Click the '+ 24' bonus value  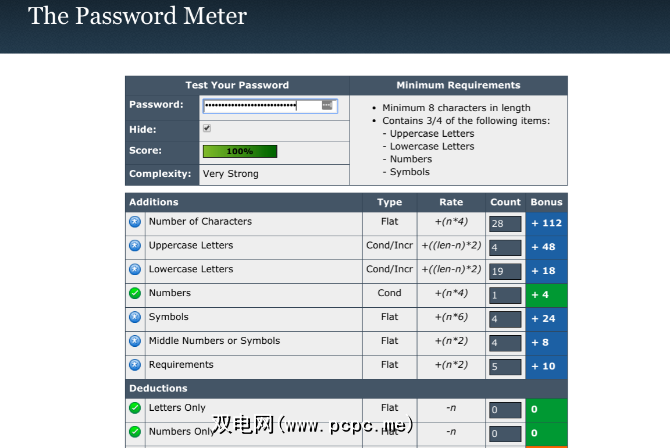pos(543,319)
